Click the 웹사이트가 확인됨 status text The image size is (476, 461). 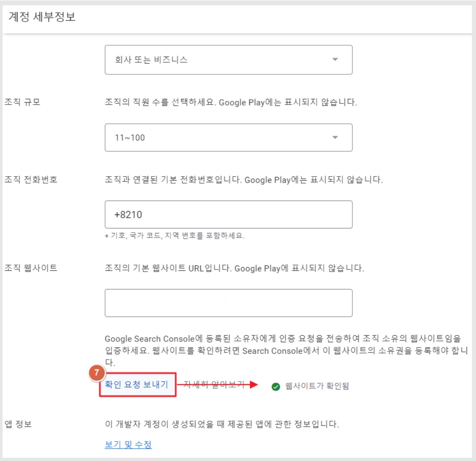click(x=317, y=386)
